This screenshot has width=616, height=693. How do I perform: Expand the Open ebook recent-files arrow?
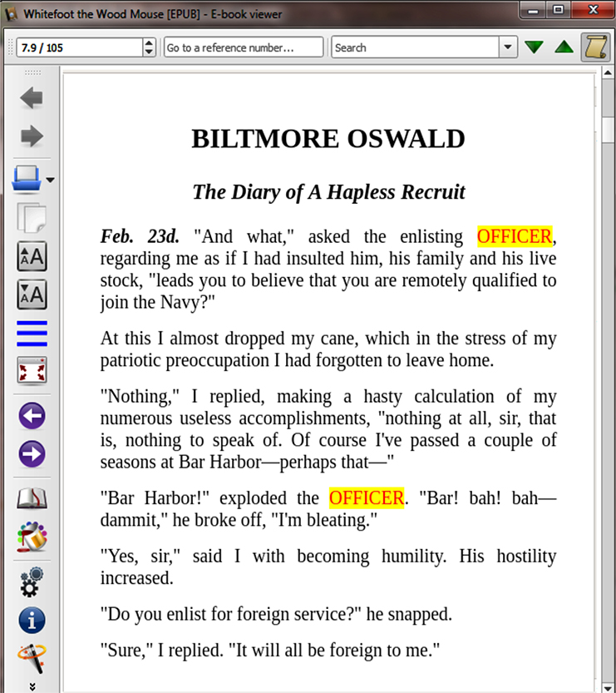point(51,180)
